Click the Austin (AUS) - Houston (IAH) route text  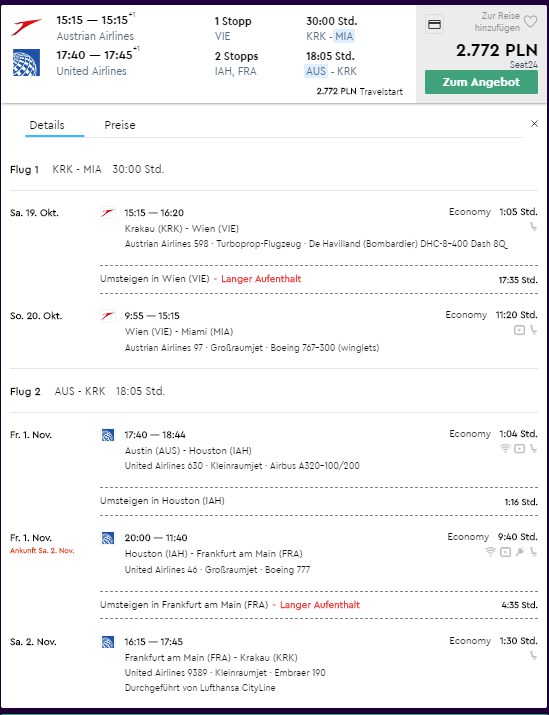click(188, 451)
